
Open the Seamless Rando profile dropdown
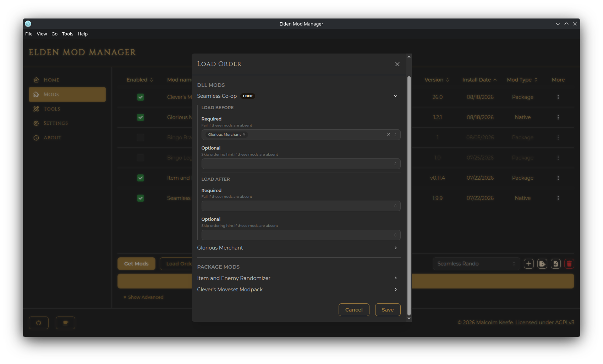(476, 264)
